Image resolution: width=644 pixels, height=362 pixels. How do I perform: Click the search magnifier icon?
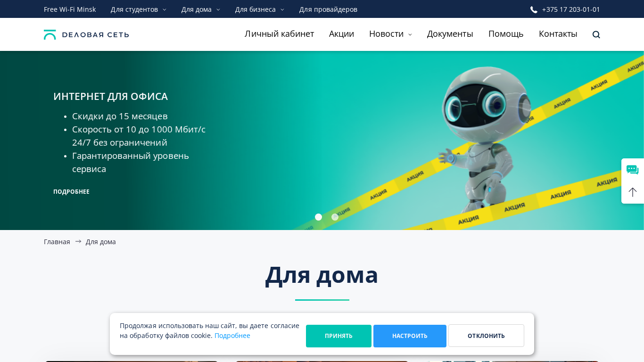[596, 34]
